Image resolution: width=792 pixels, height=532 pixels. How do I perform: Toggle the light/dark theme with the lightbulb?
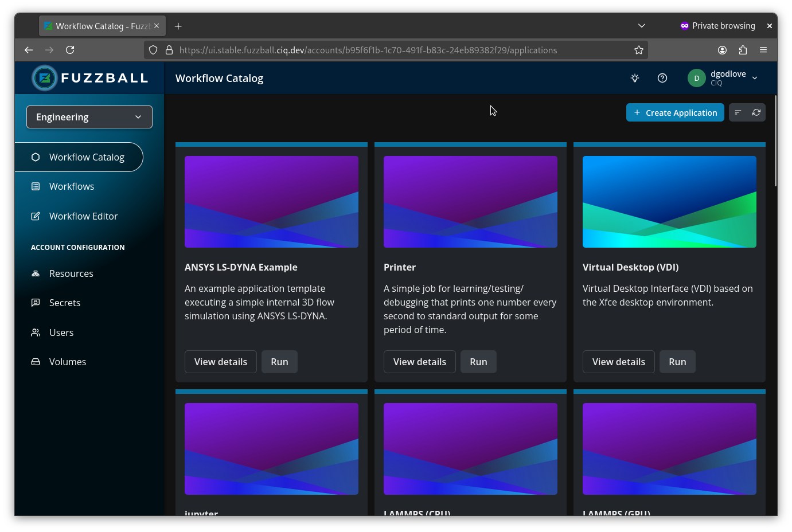pos(634,77)
